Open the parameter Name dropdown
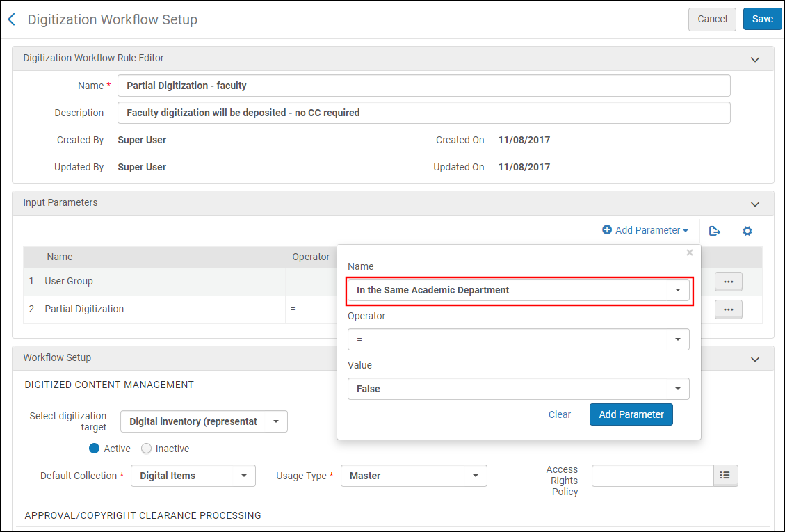Image resolution: width=785 pixels, height=532 pixels. pyautogui.click(x=518, y=290)
